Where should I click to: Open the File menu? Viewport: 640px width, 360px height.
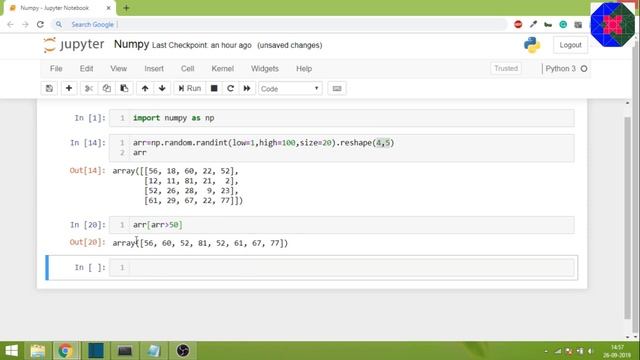(56, 69)
